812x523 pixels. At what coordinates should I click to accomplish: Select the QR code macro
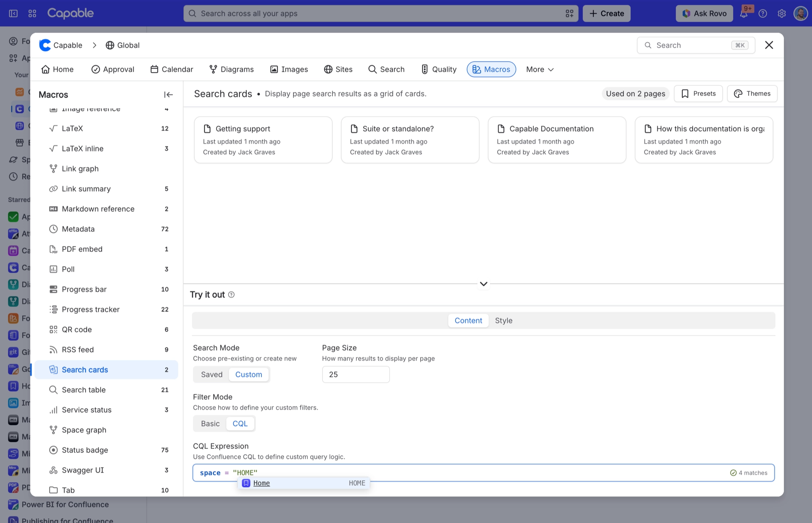coord(106,330)
